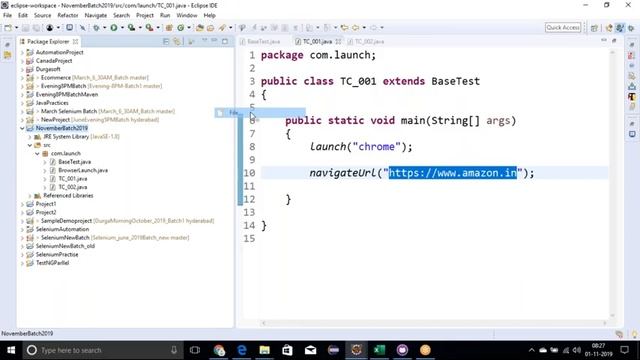This screenshot has width=640, height=360.
Task: Close the Package Explorer view tab
Action: coord(76,42)
